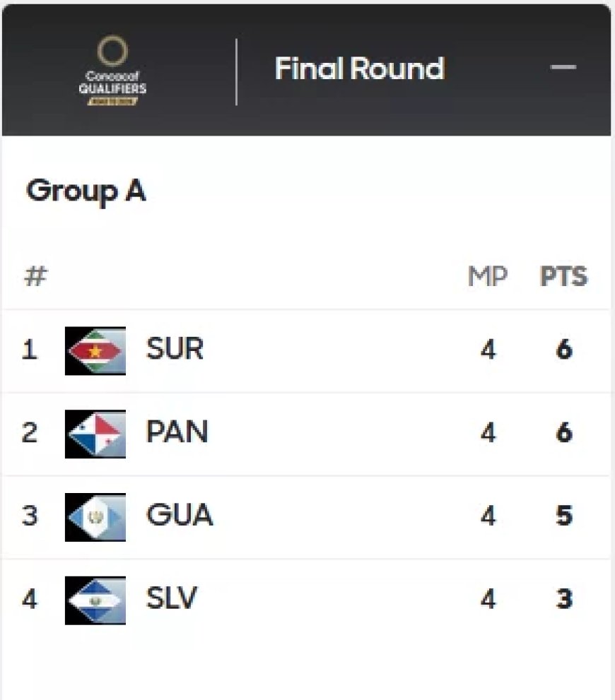
Task: Click the Guatemala flag icon
Action: pos(95,517)
